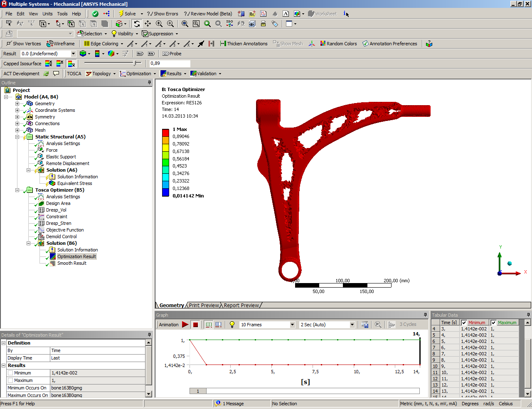Image resolution: width=532 pixels, height=409 pixels.
Task: Play the result animation
Action: pyautogui.click(x=185, y=325)
